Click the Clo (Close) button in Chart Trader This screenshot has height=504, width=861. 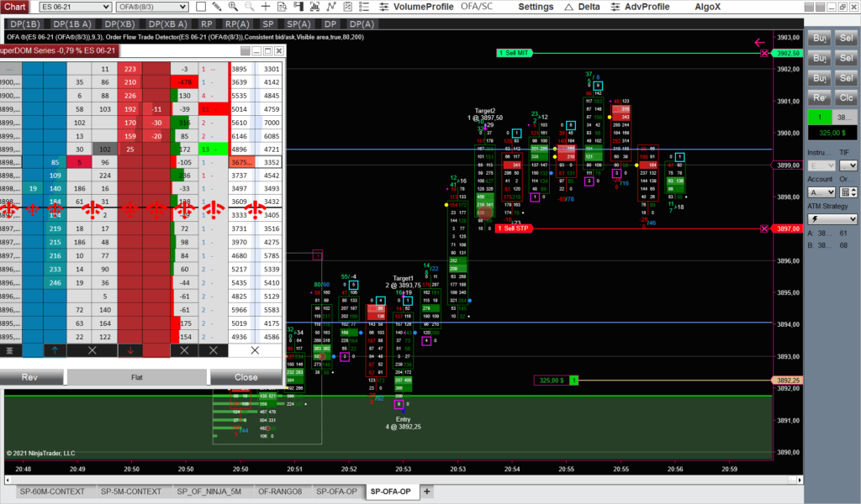click(x=846, y=97)
